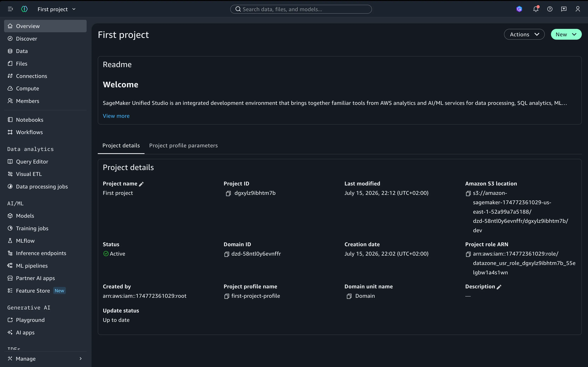Open the notifications bell icon
Viewport: 588px width, 367px height.
pos(536,9)
